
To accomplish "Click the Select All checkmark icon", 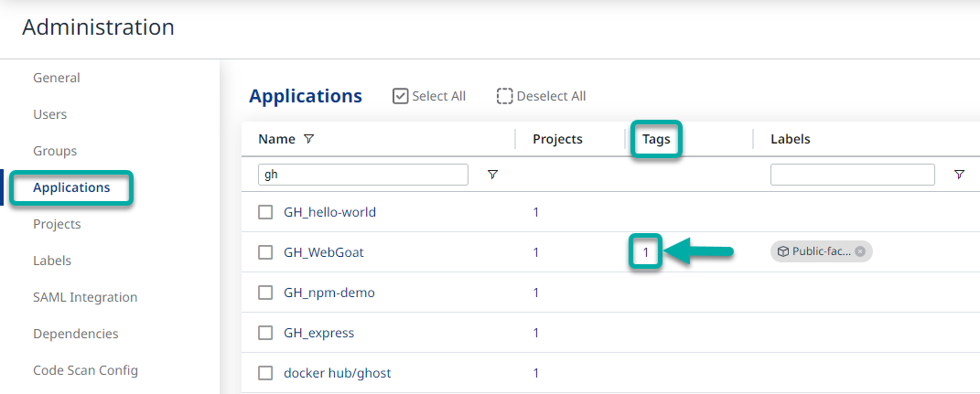I will [x=400, y=96].
